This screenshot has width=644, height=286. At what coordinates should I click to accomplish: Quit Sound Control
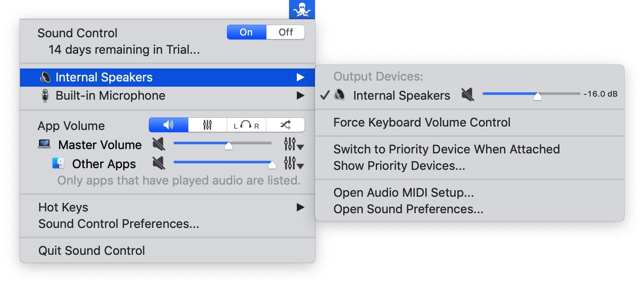click(92, 251)
